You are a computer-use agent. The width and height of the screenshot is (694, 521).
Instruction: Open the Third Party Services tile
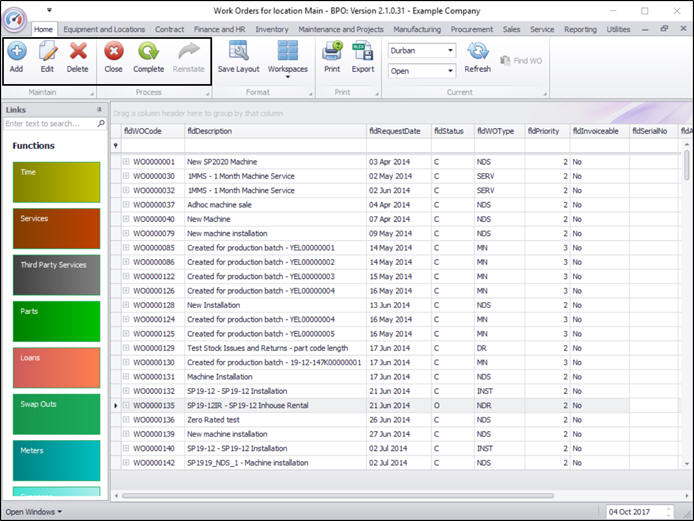point(56,274)
